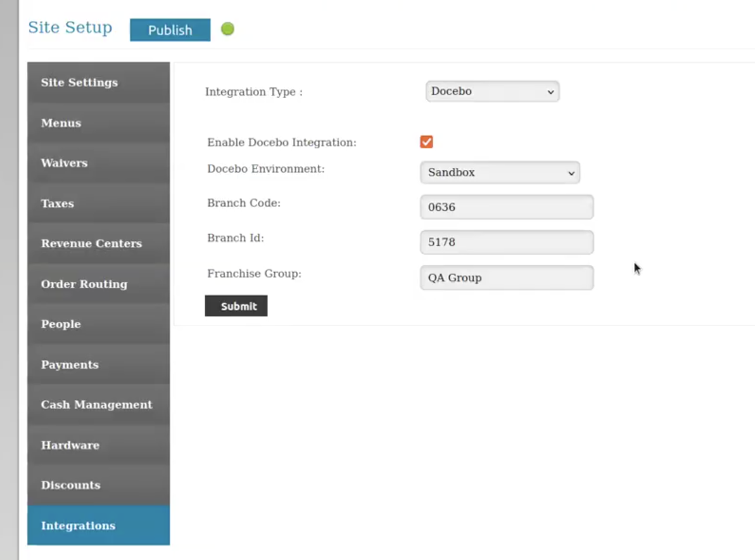Open the Integration Type dropdown
This screenshot has height=560, width=755.
tap(492, 91)
